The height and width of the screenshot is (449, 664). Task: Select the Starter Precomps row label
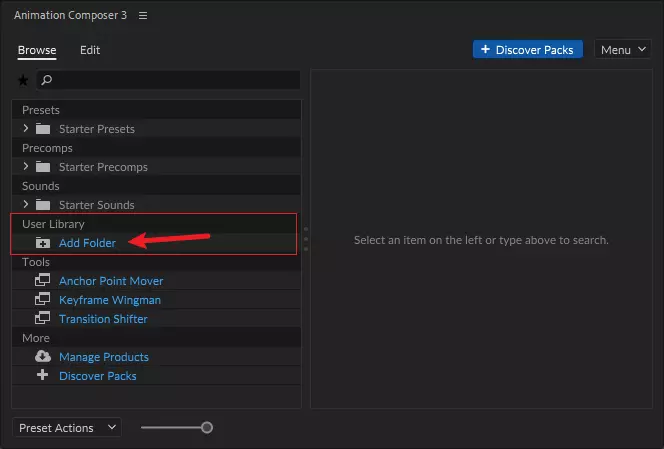[103, 167]
